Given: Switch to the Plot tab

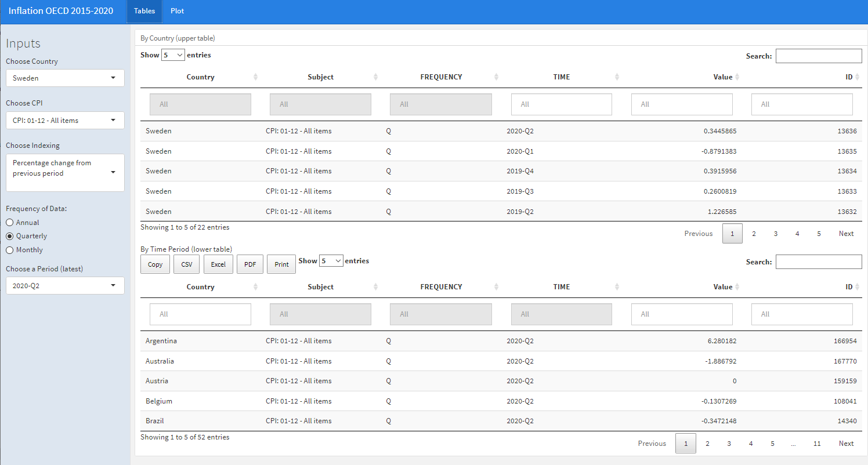Looking at the screenshot, I should (x=177, y=11).
